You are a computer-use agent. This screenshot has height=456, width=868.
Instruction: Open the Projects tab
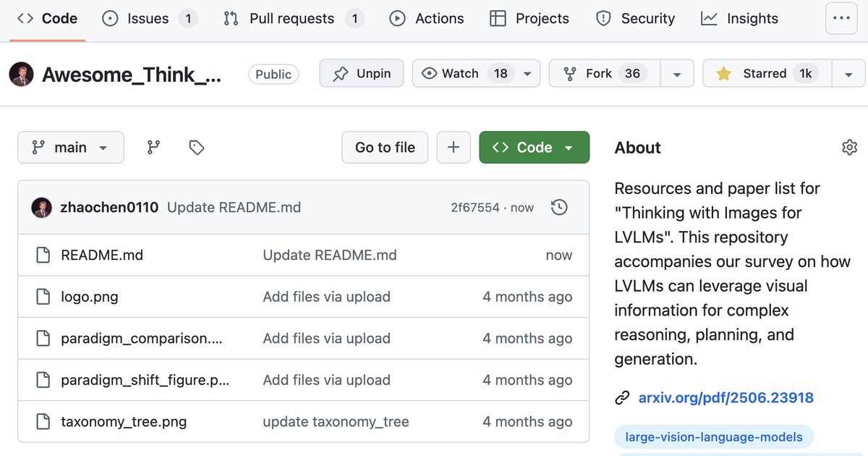[529, 19]
